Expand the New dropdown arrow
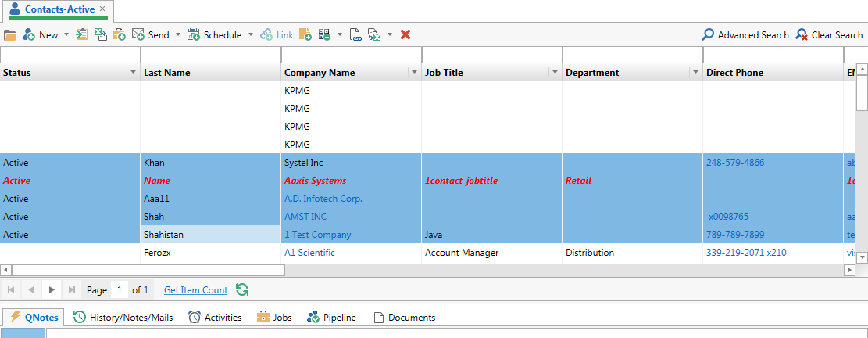Image resolution: width=868 pixels, height=338 pixels. [66, 35]
